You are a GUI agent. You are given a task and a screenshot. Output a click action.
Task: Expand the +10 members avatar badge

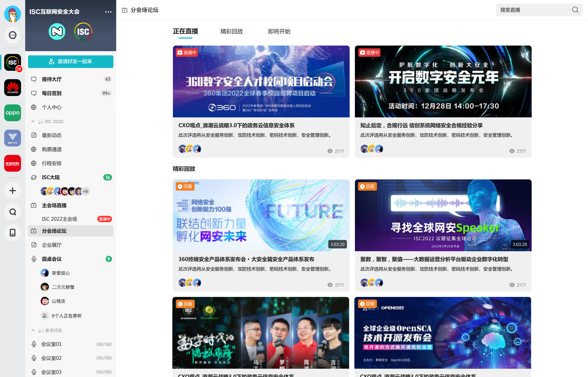point(85,191)
